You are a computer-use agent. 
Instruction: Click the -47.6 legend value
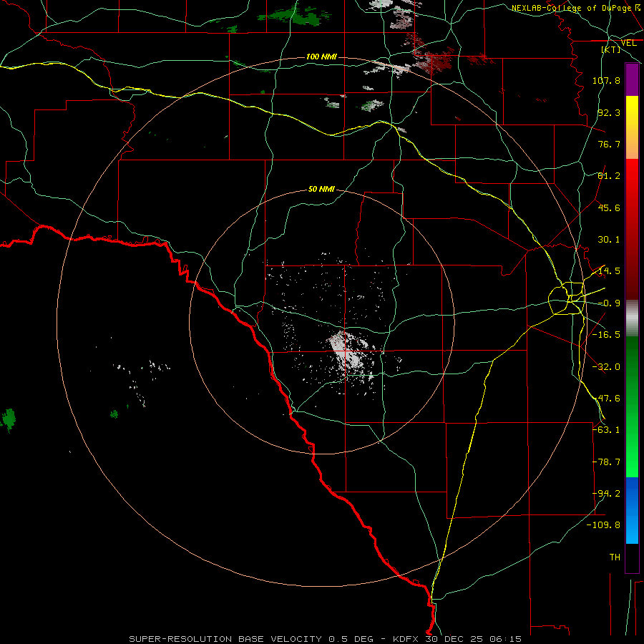tap(606, 399)
